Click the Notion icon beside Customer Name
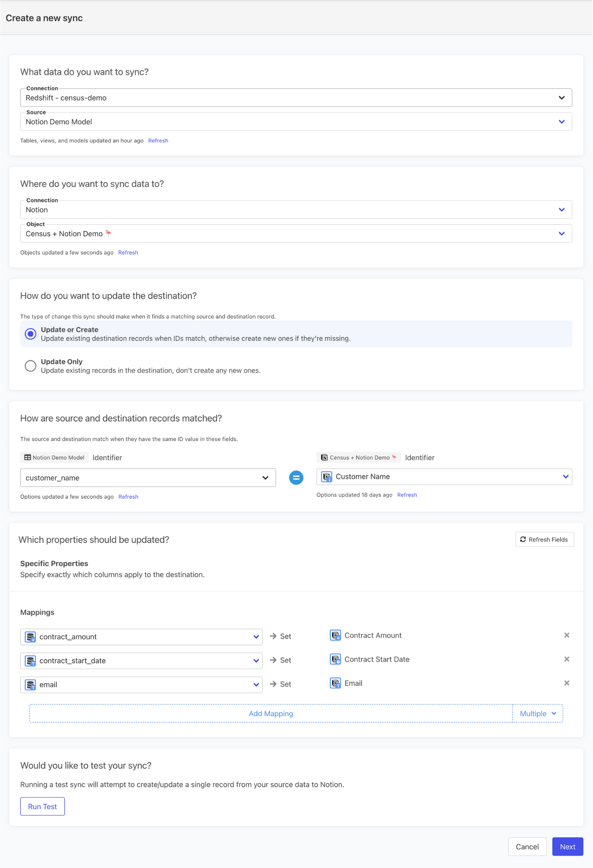Viewport: 593px width, 868px height. click(x=327, y=477)
